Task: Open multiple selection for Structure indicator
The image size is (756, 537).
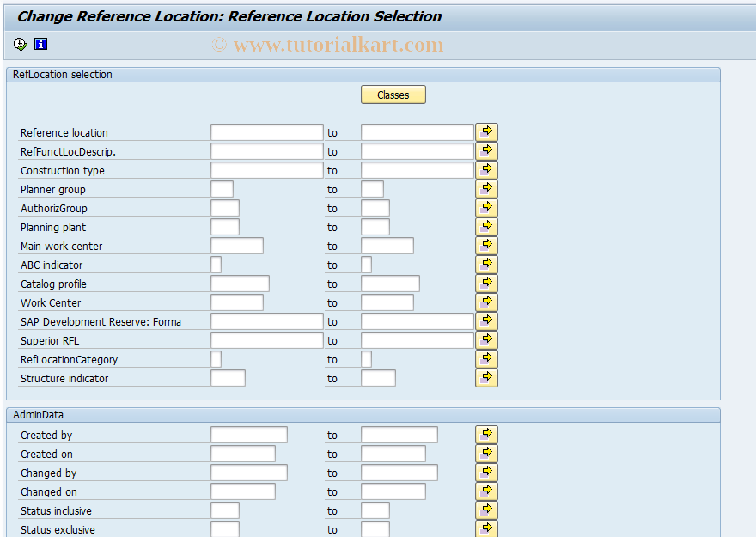Action: [486, 377]
